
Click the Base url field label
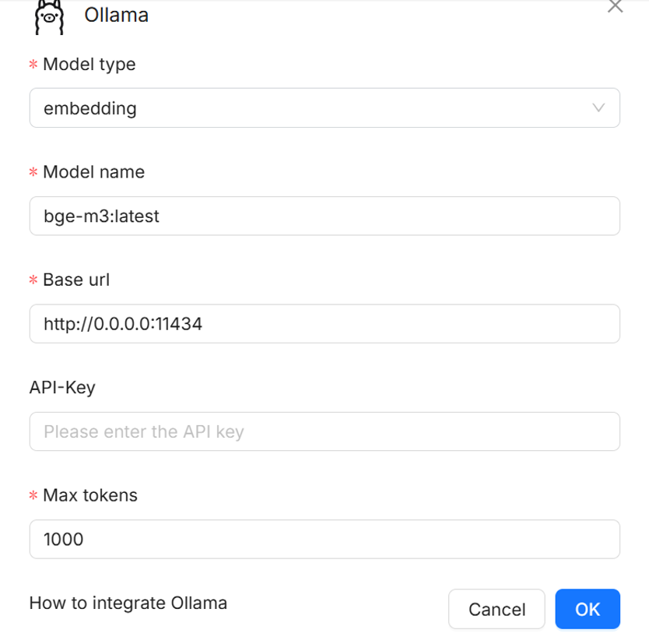tap(76, 280)
